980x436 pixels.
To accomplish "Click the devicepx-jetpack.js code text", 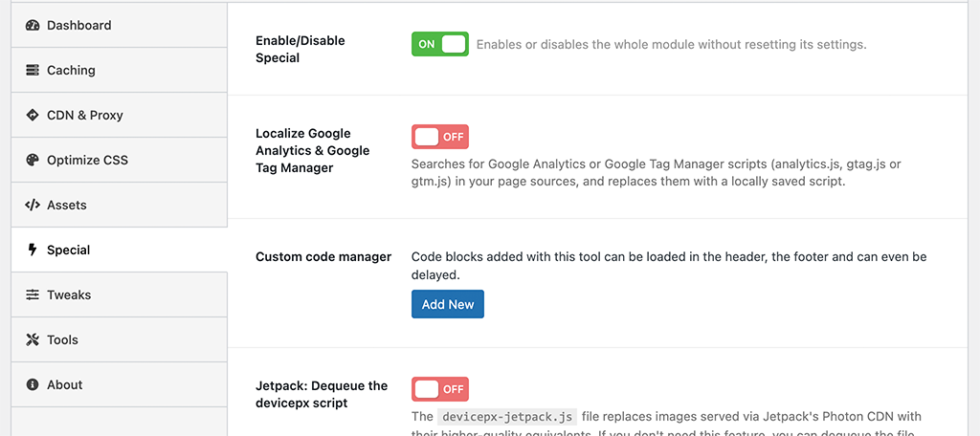I will pyautogui.click(x=507, y=417).
